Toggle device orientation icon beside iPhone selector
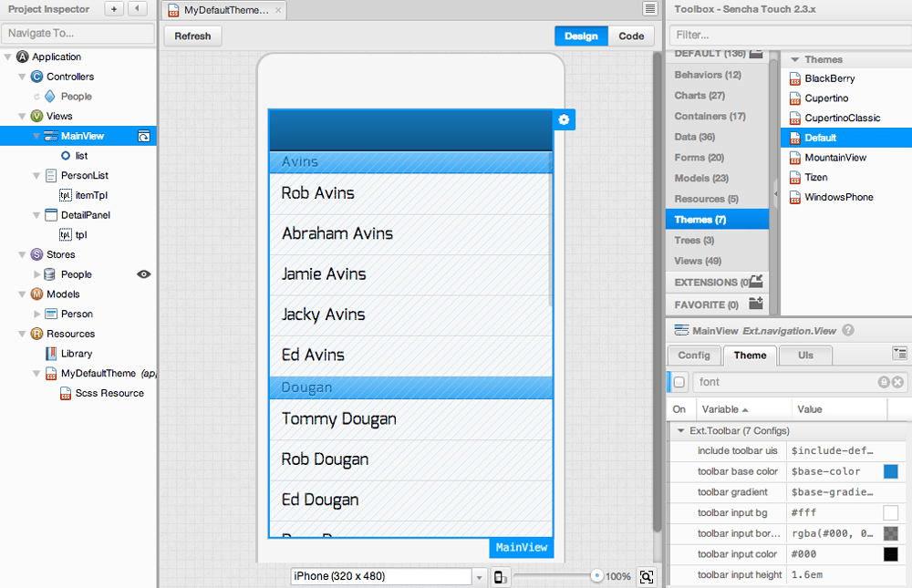Image resolution: width=912 pixels, height=588 pixels. [500, 576]
